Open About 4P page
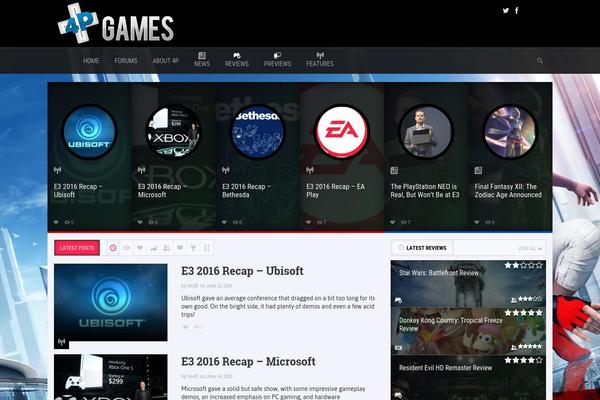The width and height of the screenshot is (600, 400). coord(166,60)
